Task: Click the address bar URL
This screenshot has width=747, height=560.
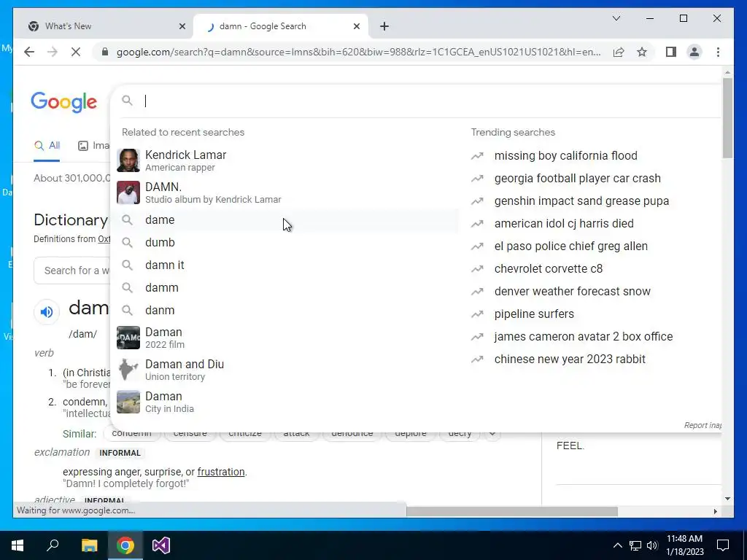Action: [x=358, y=52]
